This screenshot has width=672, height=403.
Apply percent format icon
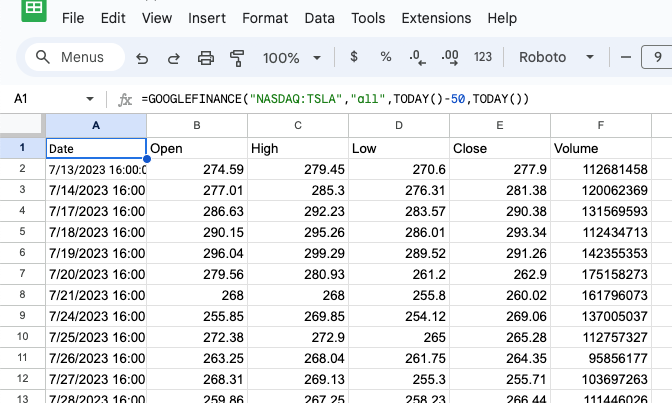386,57
